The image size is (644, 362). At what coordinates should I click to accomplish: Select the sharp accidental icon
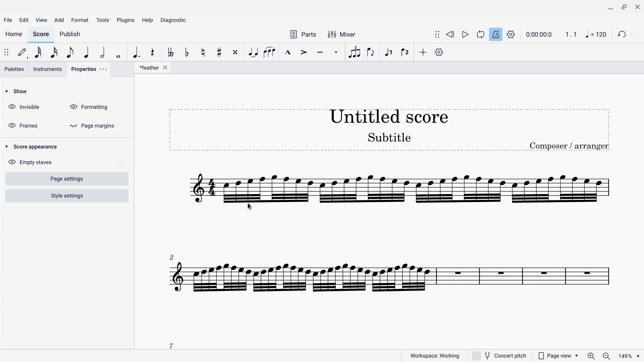pyautogui.click(x=219, y=53)
